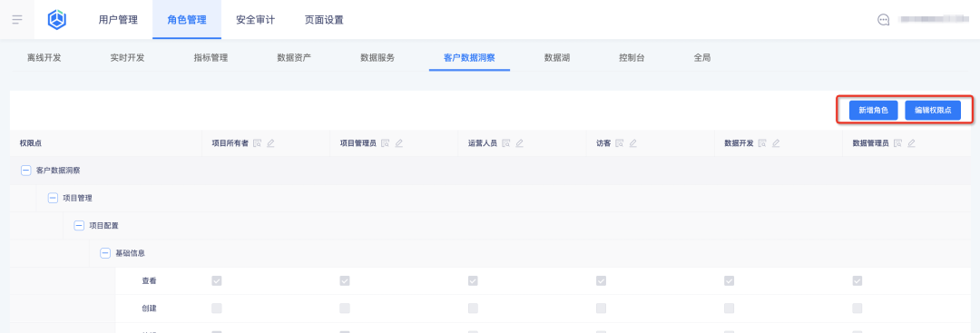Click view details icon for 访客
The height and width of the screenshot is (333, 980).
620,143
